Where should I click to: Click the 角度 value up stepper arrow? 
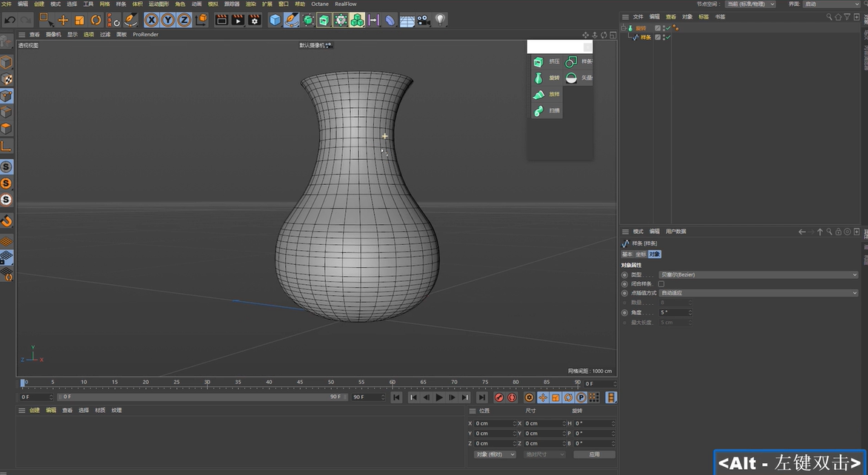click(x=690, y=309)
